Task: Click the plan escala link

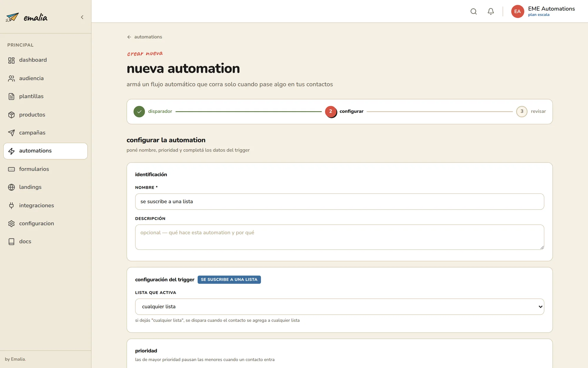Action: pyautogui.click(x=539, y=15)
